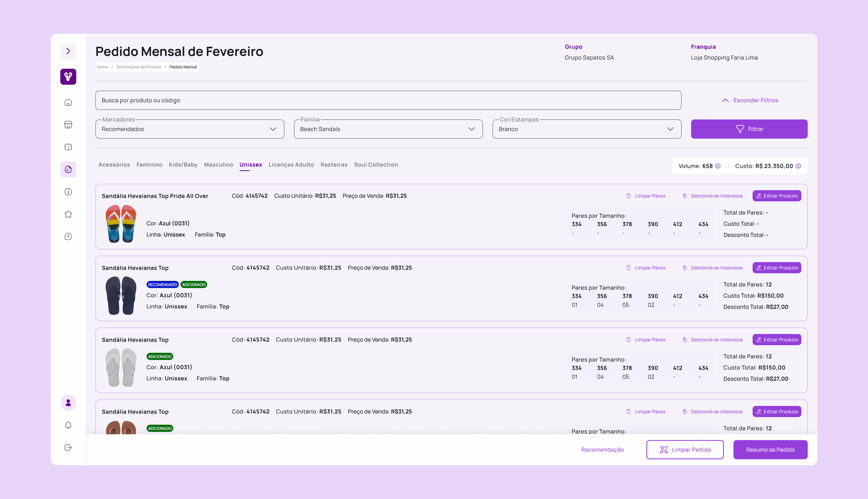Open the Marcadores dropdown
The width and height of the screenshot is (868, 499).
(x=190, y=129)
